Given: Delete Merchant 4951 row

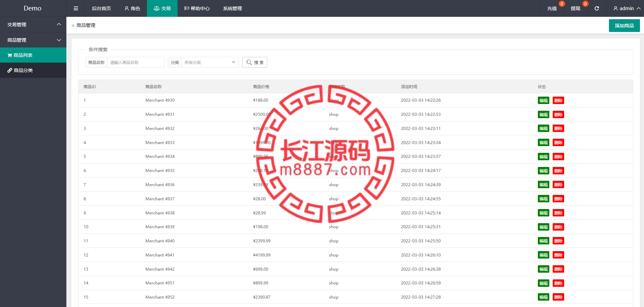Looking at the screenshot, I should pyautogui.click(x=558, y=283).
